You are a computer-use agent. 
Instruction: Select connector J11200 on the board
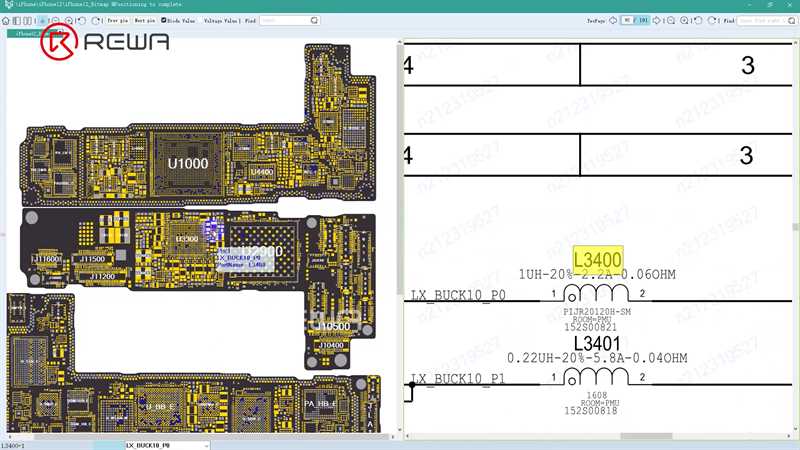(102, 277)
